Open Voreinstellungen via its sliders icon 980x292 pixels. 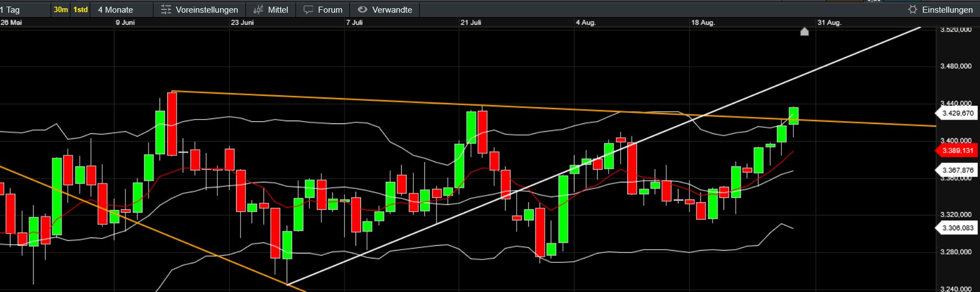point(166,9)
